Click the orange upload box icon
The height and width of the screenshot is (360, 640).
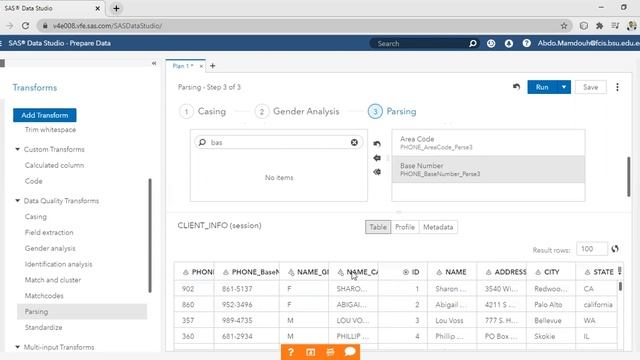coord(310,352)
